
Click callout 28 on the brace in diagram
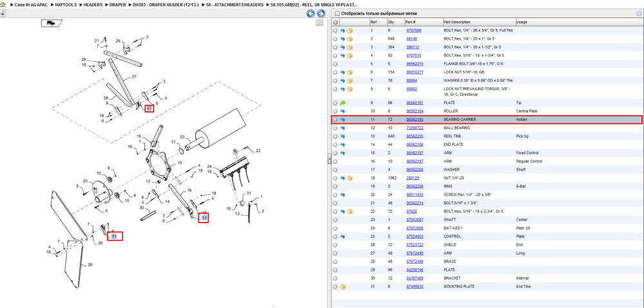tap(106, 98)
